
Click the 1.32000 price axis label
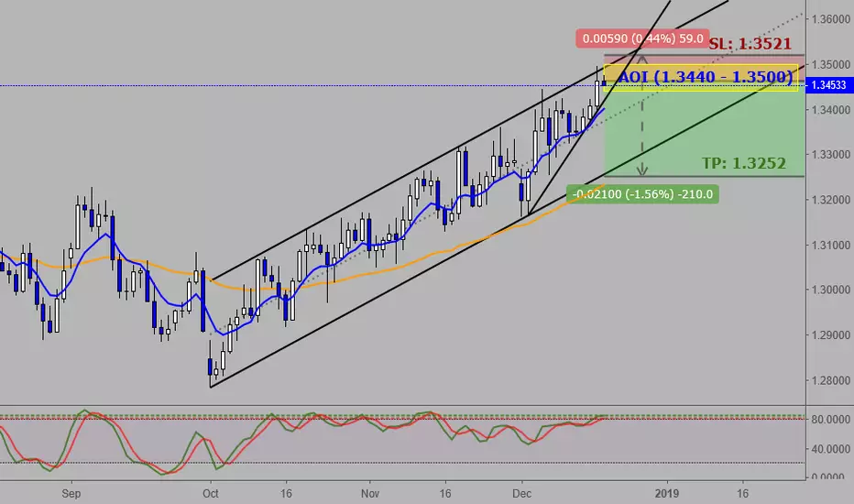[x=830, y=200]
